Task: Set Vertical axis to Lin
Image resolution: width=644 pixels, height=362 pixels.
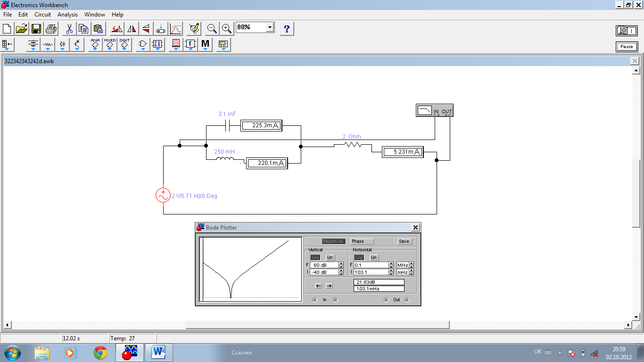Action: (x=330, y=257)
